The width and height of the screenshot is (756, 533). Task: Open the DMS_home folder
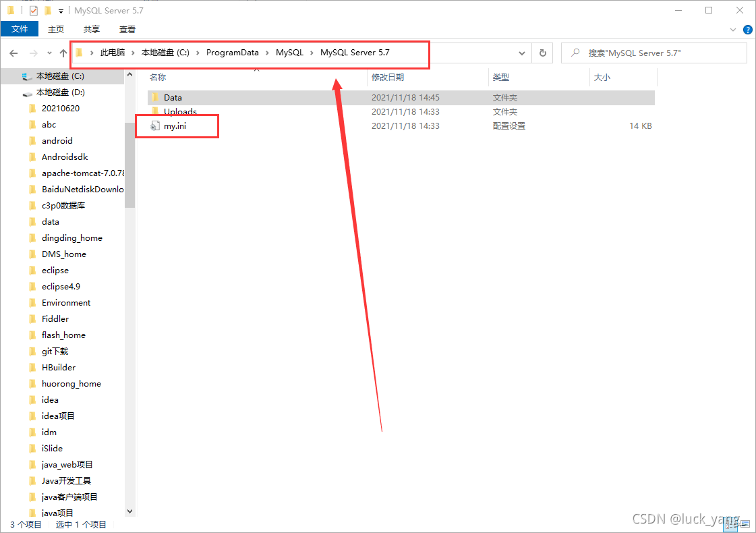(63, 254)
